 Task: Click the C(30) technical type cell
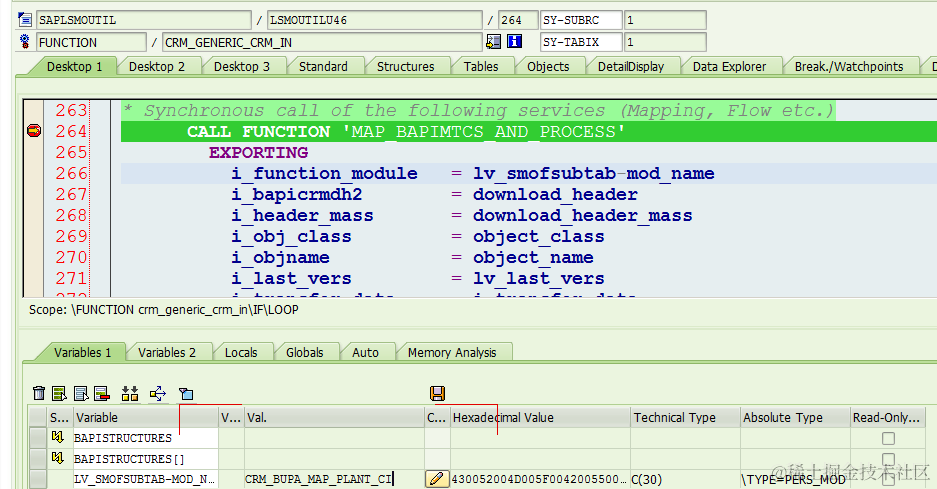(685, 479)
